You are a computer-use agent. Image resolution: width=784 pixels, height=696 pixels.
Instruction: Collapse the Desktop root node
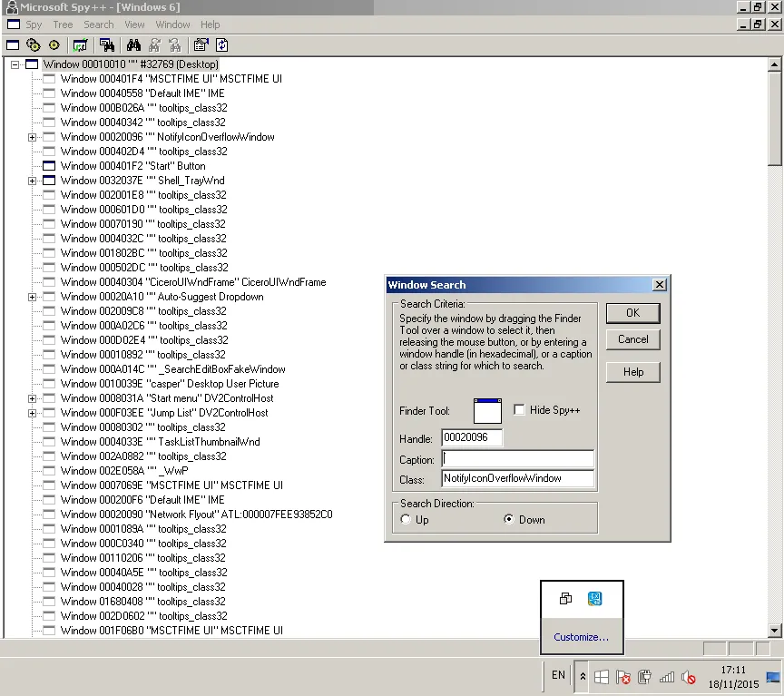[x=15, y=64]
